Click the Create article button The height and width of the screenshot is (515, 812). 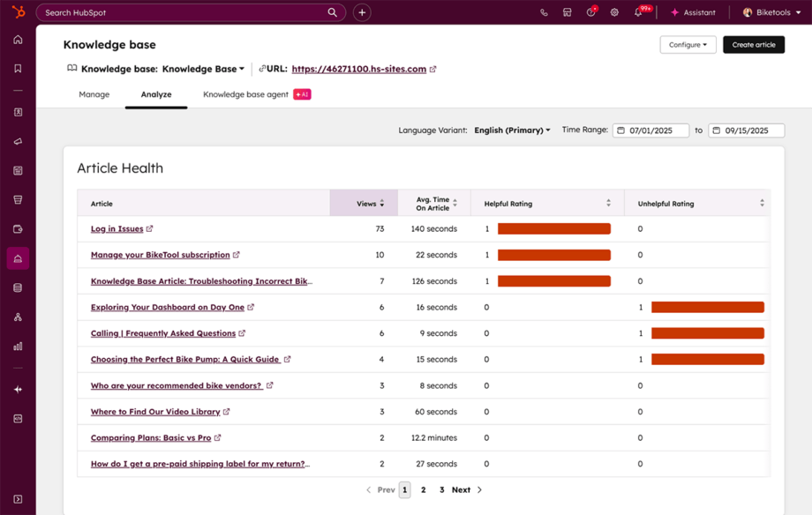click(x=753, y=44)
